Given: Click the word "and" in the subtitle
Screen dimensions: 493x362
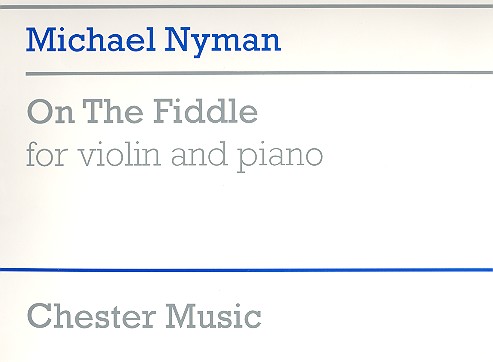Looking at the screenshot, I should pos(199,154).
